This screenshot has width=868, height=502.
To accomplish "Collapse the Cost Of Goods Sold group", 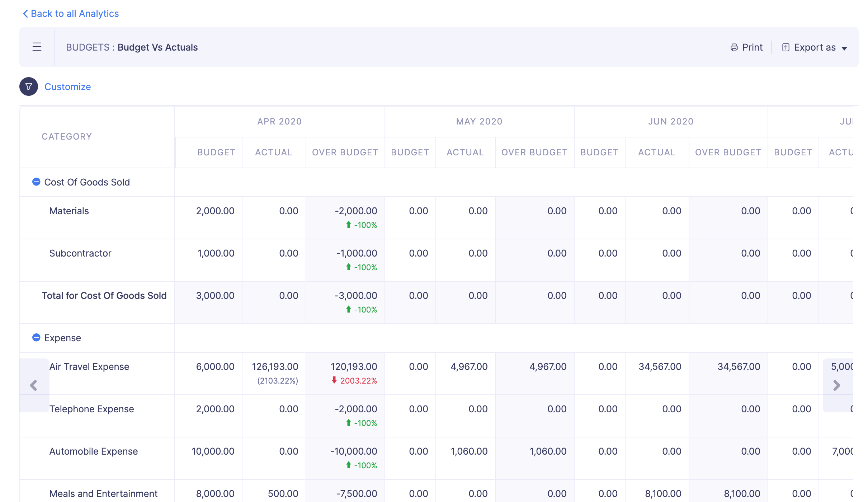I will coord(36,182).
